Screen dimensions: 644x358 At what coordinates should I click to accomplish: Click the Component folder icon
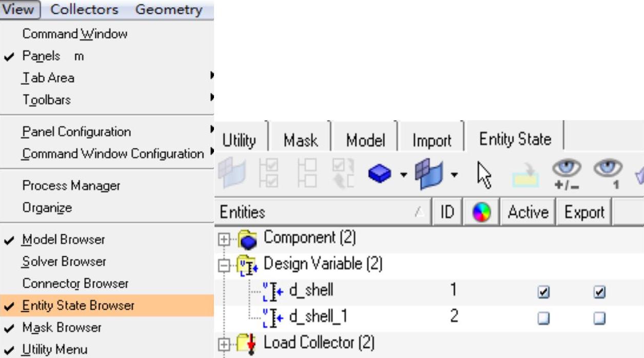tap(249, 238)
